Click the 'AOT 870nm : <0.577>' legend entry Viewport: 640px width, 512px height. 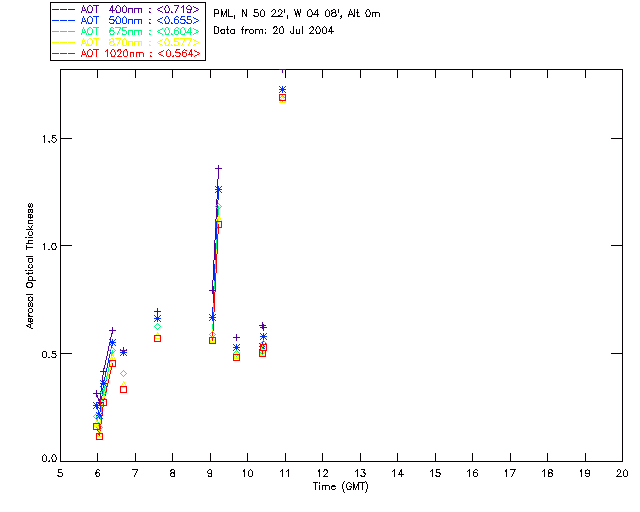click(x=126, y=42)
